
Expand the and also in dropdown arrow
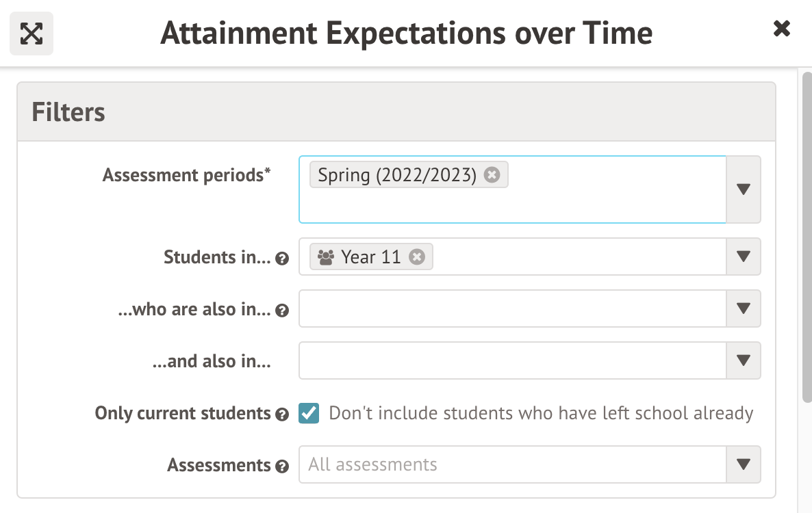744,360
